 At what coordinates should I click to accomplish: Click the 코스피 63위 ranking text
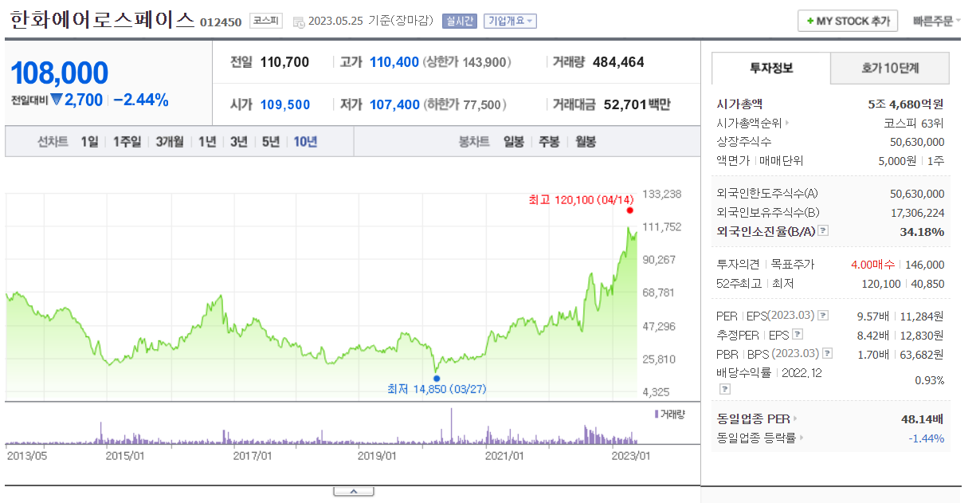click(914, 123)
